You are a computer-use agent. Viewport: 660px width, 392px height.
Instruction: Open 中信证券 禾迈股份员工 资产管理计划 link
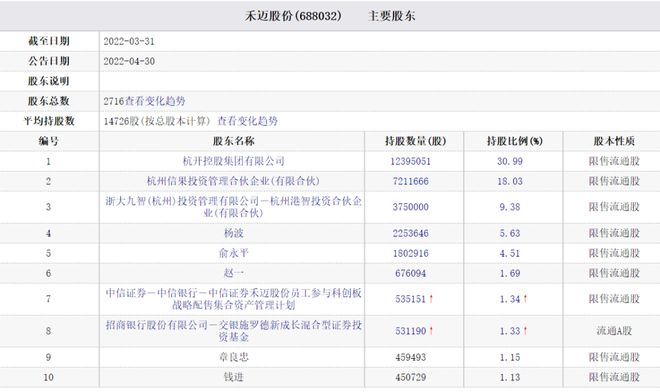[x=233, y=299]
